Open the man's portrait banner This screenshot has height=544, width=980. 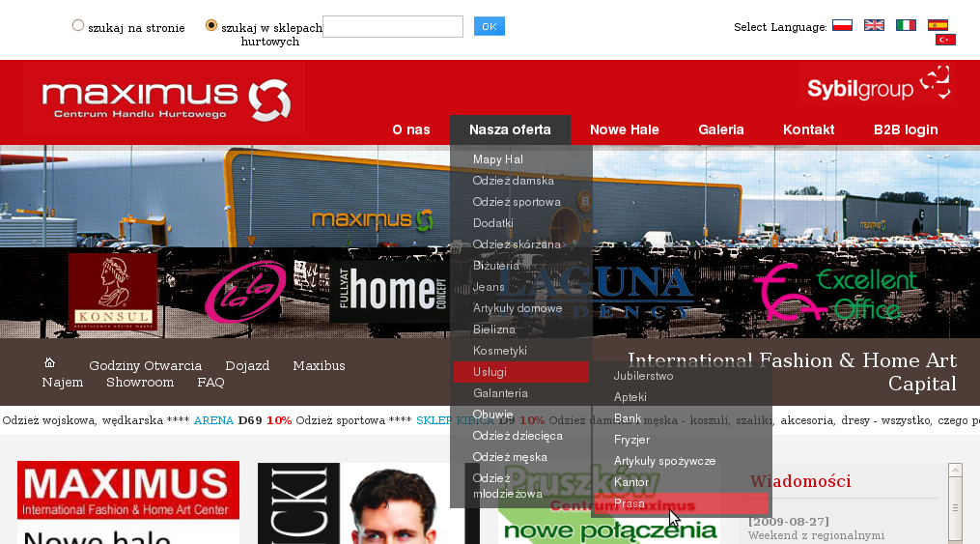point(369,503)
